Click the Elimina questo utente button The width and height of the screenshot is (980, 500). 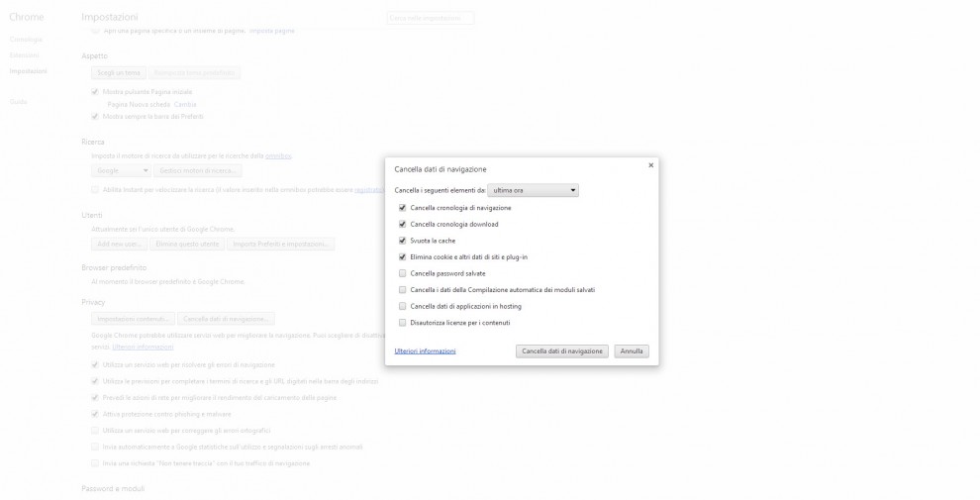pos(187,245)
